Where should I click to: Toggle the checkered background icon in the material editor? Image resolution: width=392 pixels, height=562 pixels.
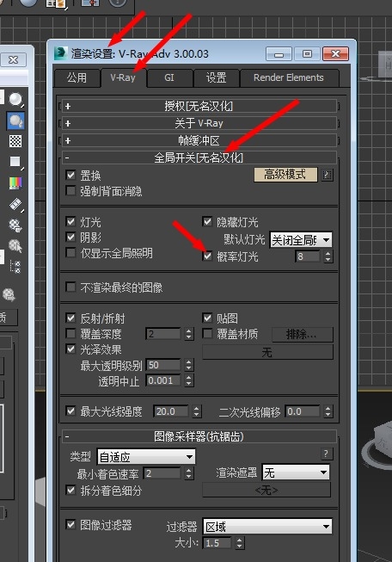tap(15, 141)
